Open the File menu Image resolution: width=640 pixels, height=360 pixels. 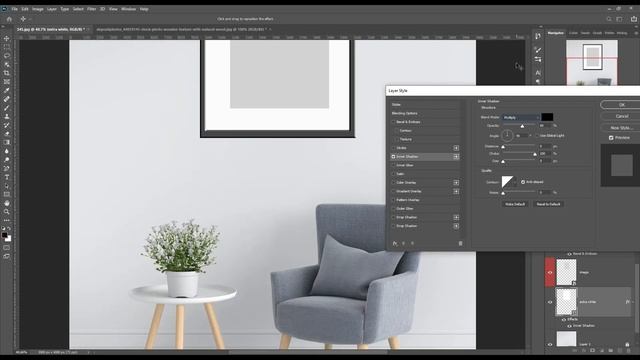pyautogui.click(x=14, y=9)
